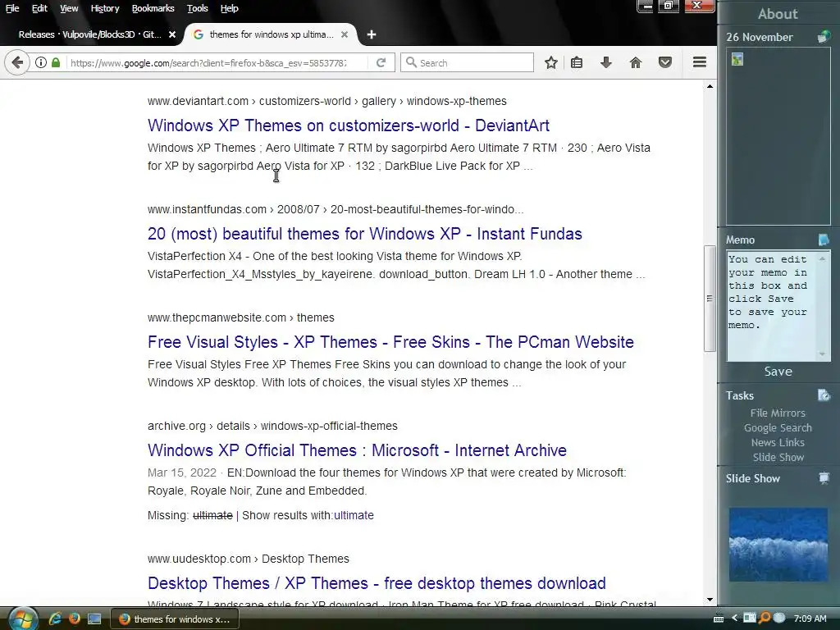Open the Pocket shield icon
Screen dimensions: 840x630
point(664,62)
